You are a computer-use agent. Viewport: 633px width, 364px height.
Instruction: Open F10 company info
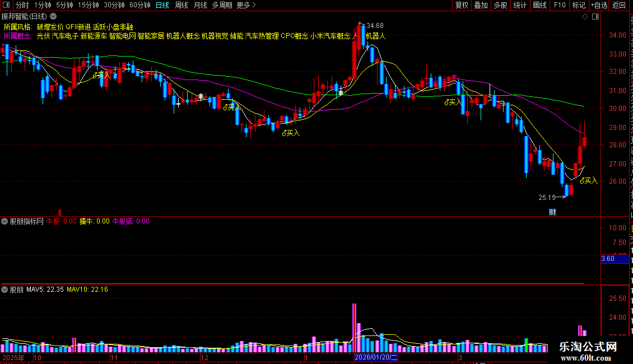click(x=559, y=5)
